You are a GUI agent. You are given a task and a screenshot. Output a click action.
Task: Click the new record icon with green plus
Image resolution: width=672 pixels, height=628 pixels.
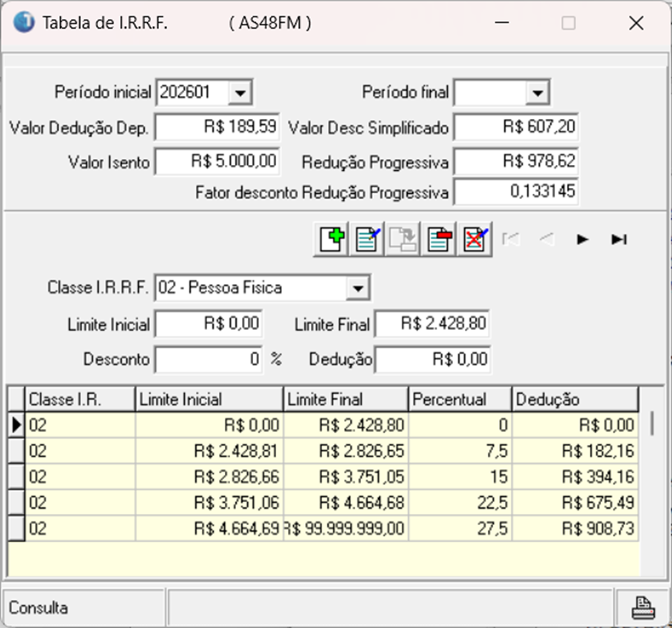(330, 238)
